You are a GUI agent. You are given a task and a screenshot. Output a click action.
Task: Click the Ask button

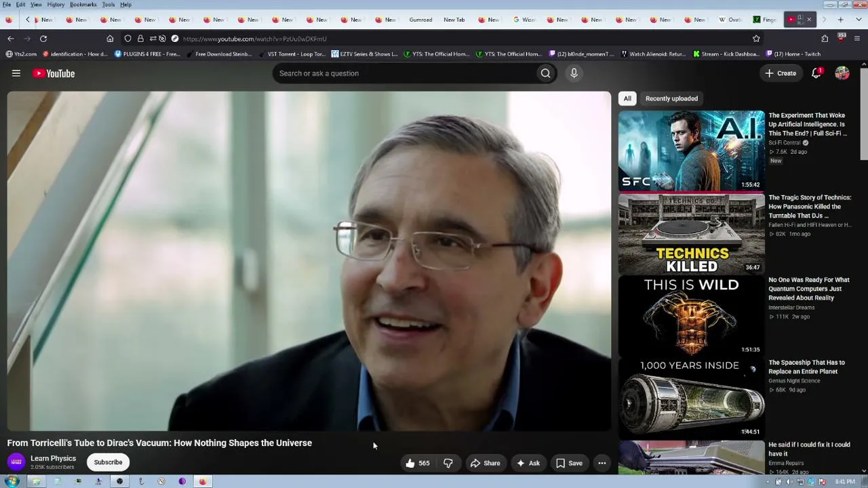click(x=528, y=463)
